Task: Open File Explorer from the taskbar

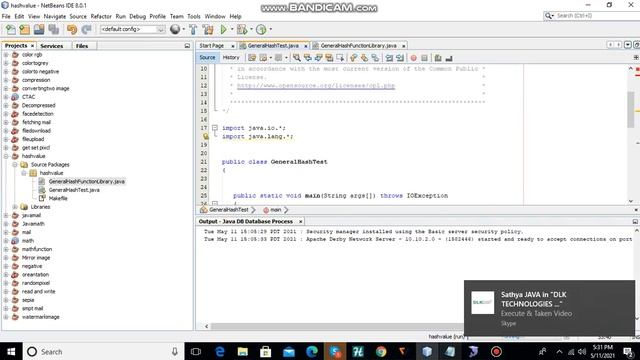Action: [242, 351]
